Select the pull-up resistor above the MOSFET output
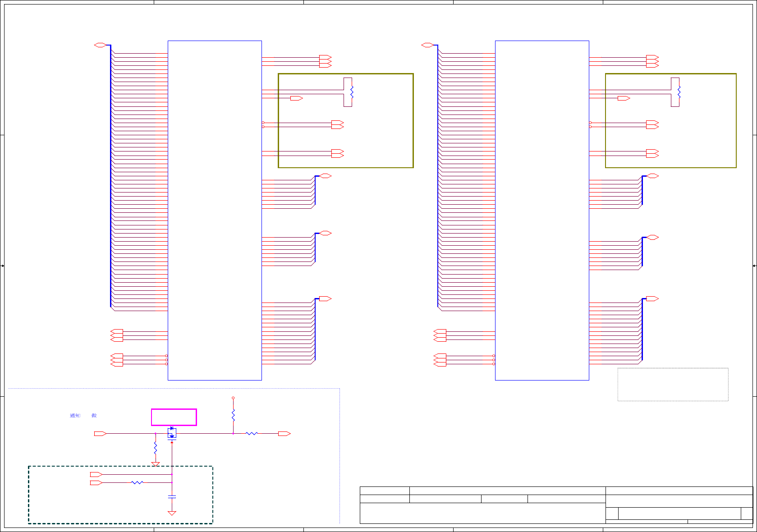Screen dimensions: 757x532 tap(233, 415)
